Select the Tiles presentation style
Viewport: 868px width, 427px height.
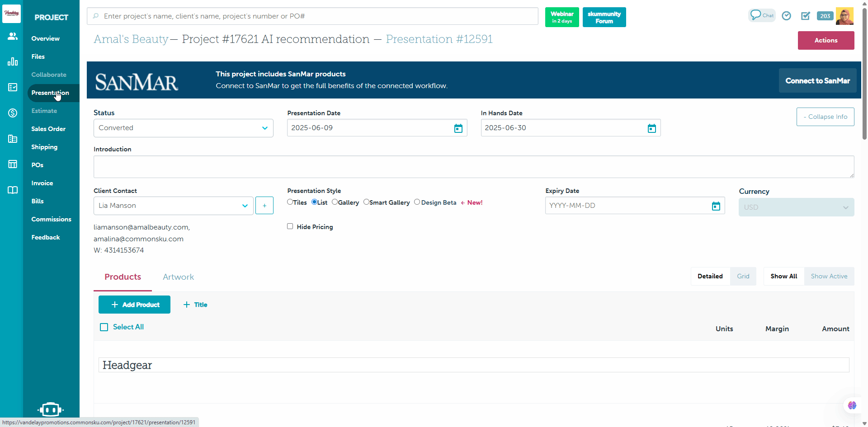tap(290, 202)
